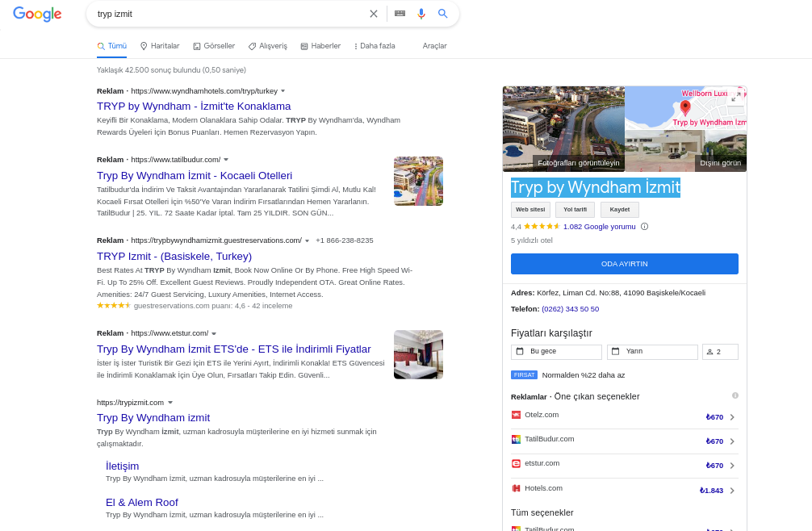Screen dimensions: 812x531
Task: Open Tryp By Wyndham İzmit ETS'de link
Action: (x=233, y=349)
